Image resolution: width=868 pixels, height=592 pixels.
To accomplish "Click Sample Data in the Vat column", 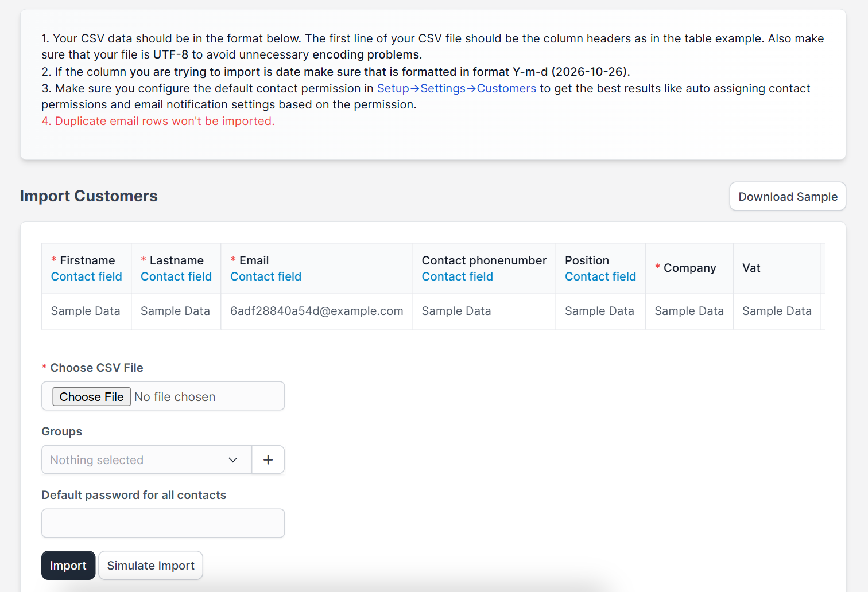I will [x=777, y=311].
